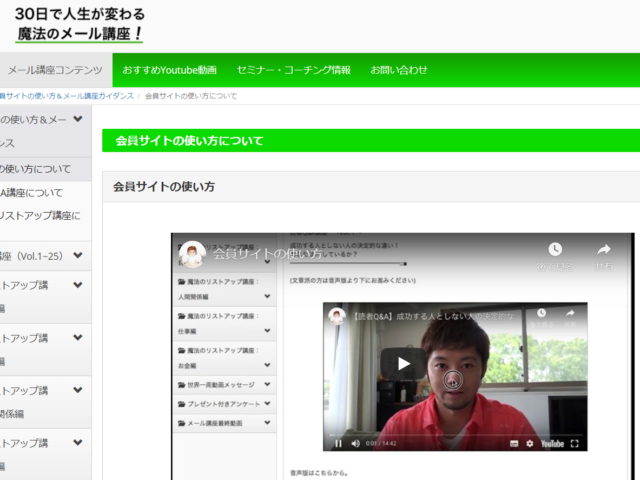The image size is (640, 480).
Task: Expand the 講座（Vol.1~25） sidebar chevron
Action: pyautogui.click(x=78, y=255)
